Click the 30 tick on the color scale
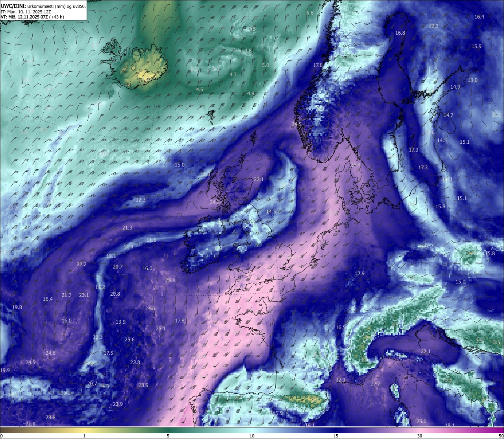 [420, 436]
